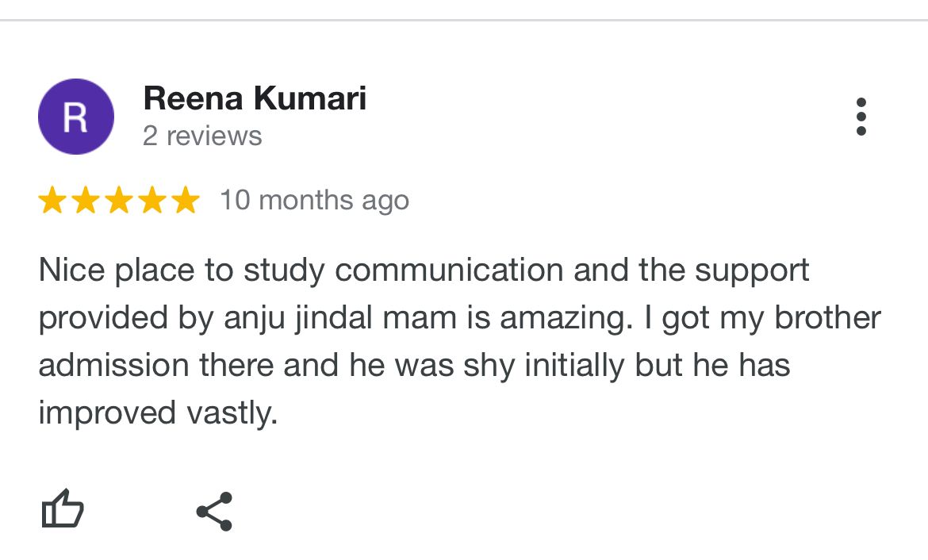Screen dimensions: 928x560
Task: Click the first gold star rating icon
Action: [53, 200]
